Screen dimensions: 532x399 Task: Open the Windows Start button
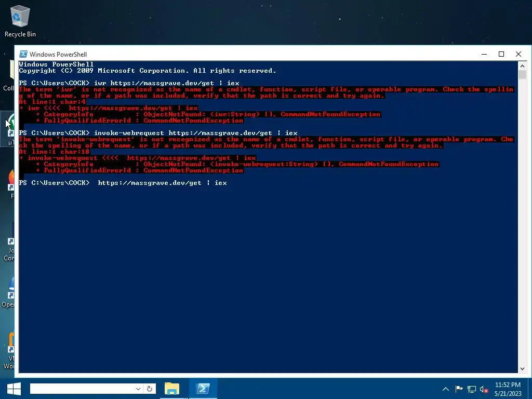[x=14, y=389]
